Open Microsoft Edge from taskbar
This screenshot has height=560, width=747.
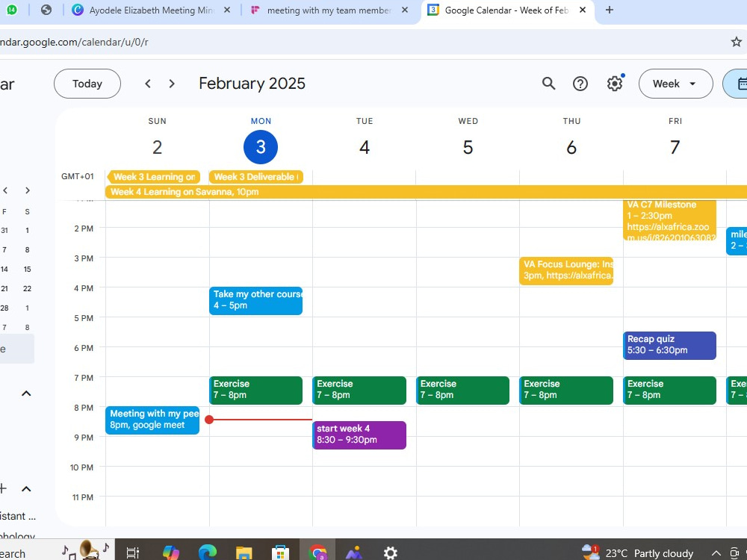pyautogui.click(x=207, y=553)
